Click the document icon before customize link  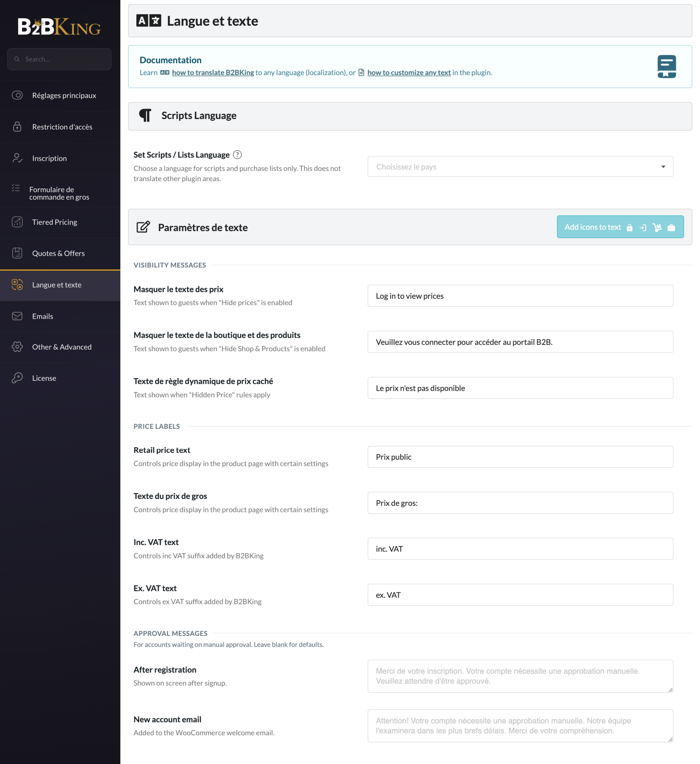tap(361, 73)
